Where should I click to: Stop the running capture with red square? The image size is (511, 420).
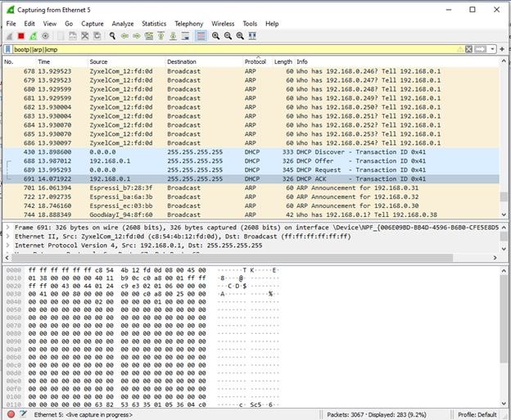[x=21, y=36]
